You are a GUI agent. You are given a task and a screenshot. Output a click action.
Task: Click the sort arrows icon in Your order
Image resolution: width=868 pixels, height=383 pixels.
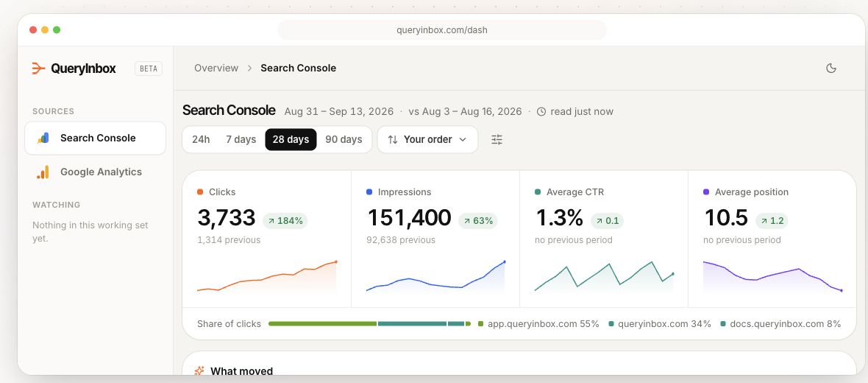click(393, 140)
